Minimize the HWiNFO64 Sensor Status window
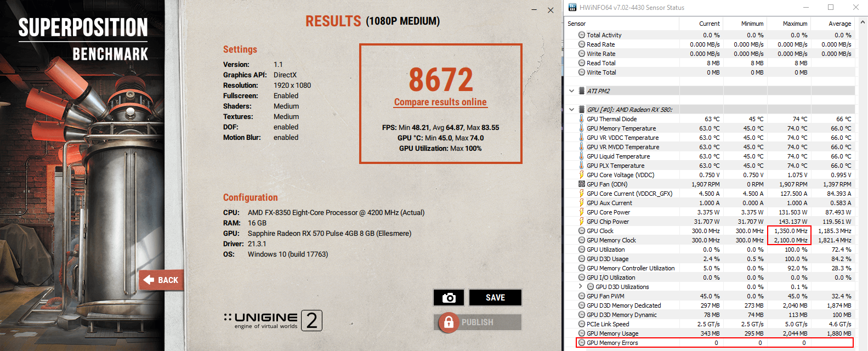Screen dimensions: 868x351 [807, 7]
